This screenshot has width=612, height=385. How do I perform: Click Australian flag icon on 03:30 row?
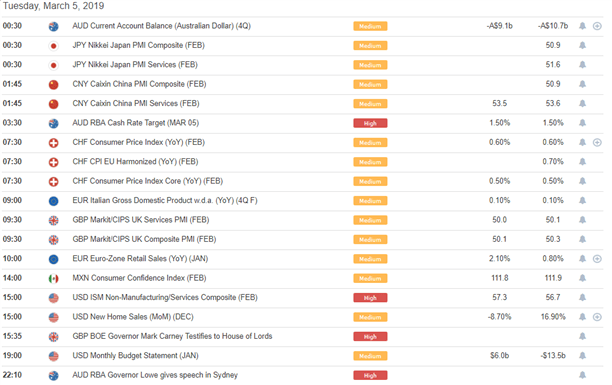point(53,123)
